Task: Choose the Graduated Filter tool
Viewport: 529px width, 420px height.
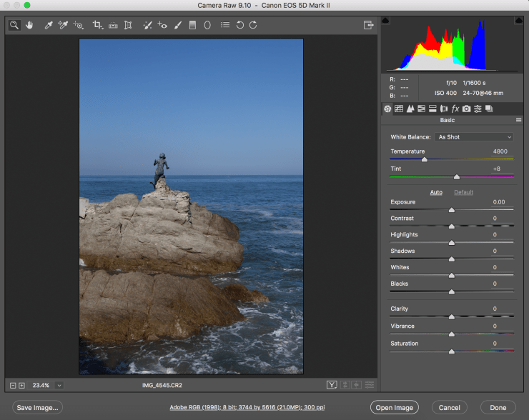Action: pos(192,25)
